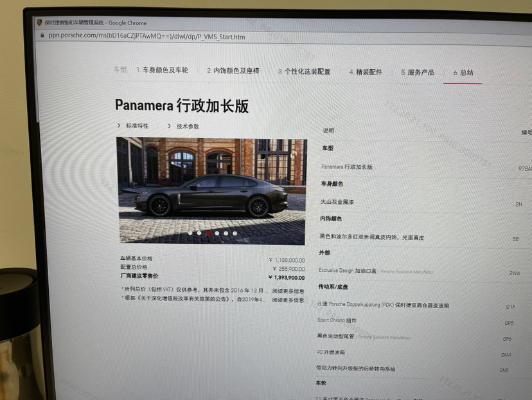Viewport: 532px width, 400px height.
Task: Click 阅读更多信息 beside the VAT price note
Action: click(x=288, y=291)
